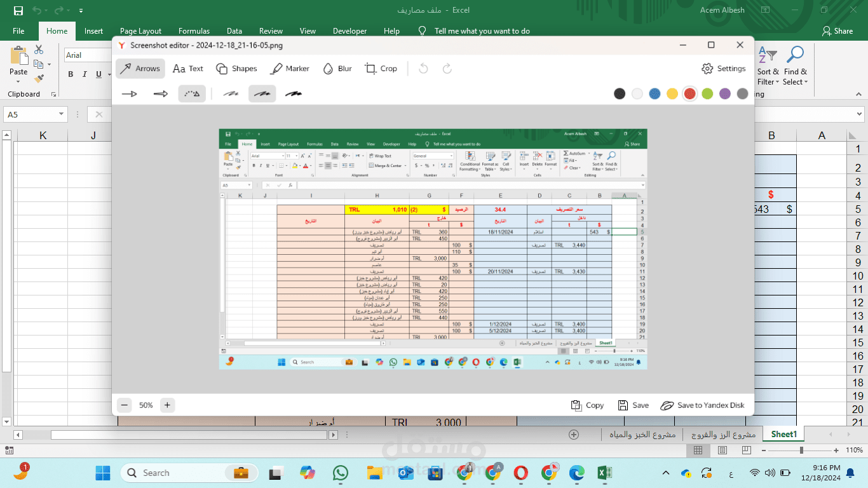Switch to the Insert ribbon tab

pos(93,30)
